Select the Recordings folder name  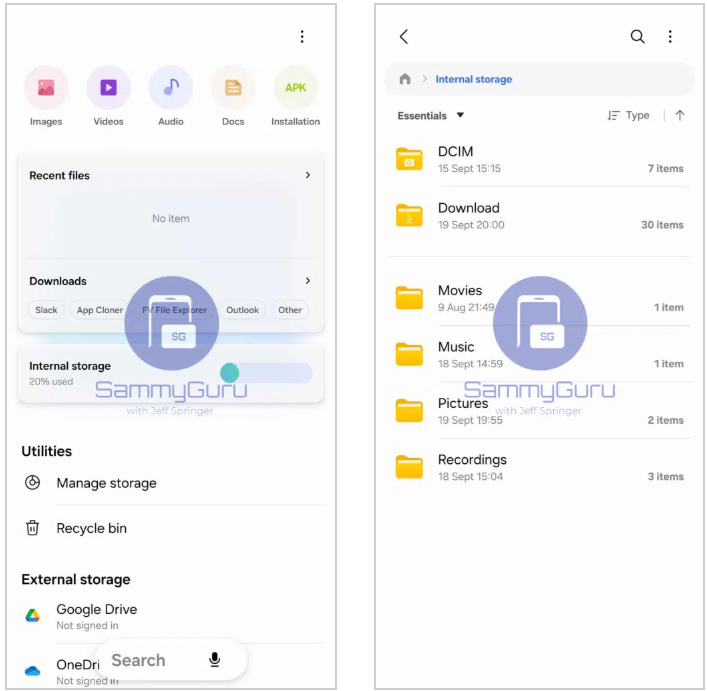click(x=472, y=459)
